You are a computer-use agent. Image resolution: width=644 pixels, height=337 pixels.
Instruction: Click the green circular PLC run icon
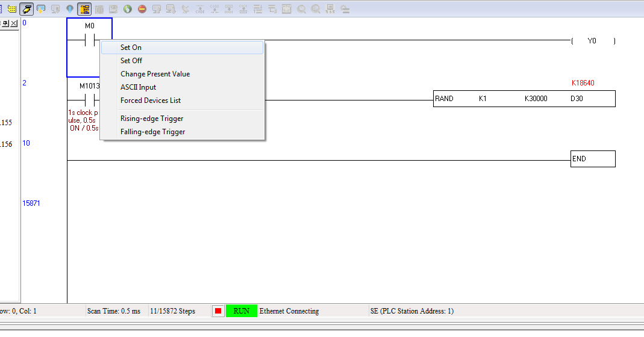[128, 9]
